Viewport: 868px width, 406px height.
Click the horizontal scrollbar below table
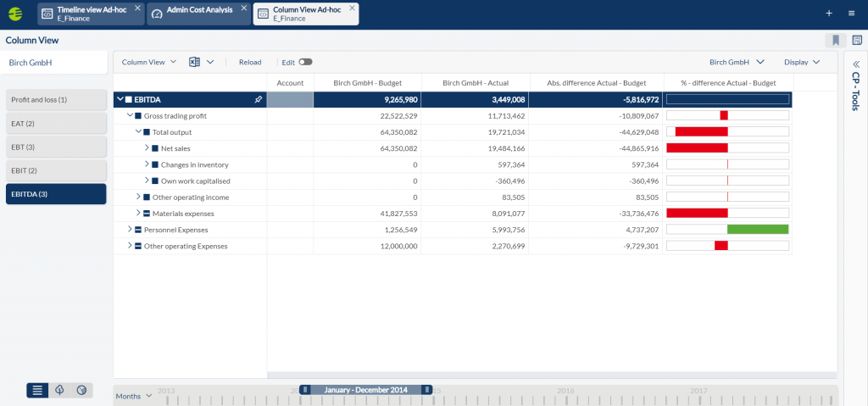click(552, 375)
